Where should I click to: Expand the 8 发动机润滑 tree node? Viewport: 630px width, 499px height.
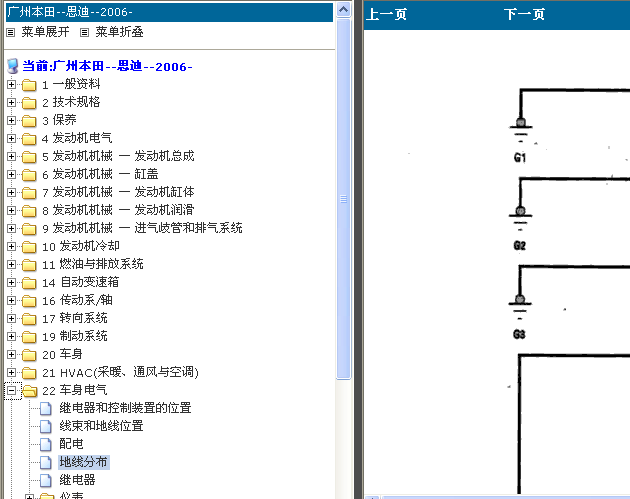[12, 211]
